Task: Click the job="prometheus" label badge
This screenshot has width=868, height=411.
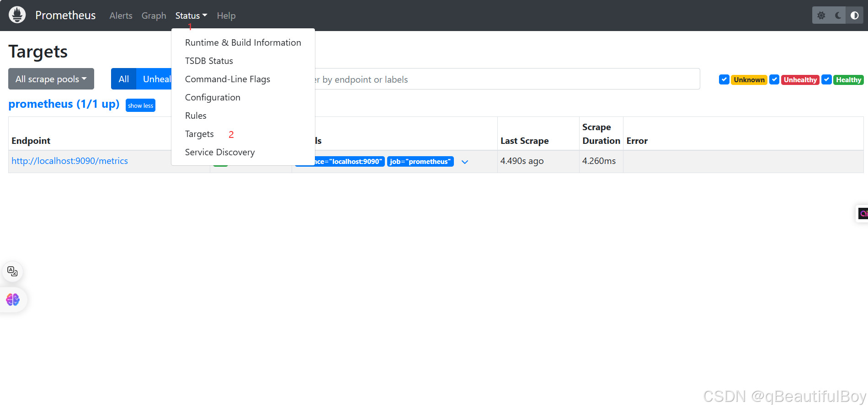Action: coord(420,162)
